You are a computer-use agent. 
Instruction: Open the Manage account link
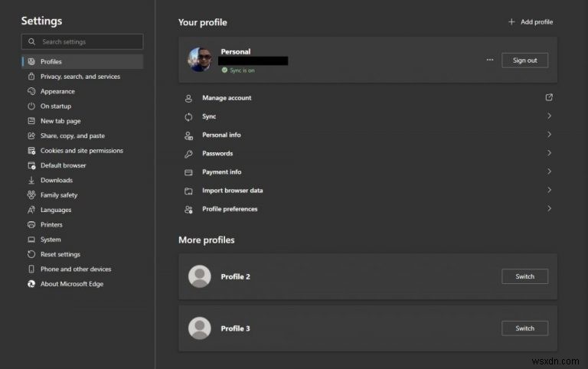coord(367,98)
